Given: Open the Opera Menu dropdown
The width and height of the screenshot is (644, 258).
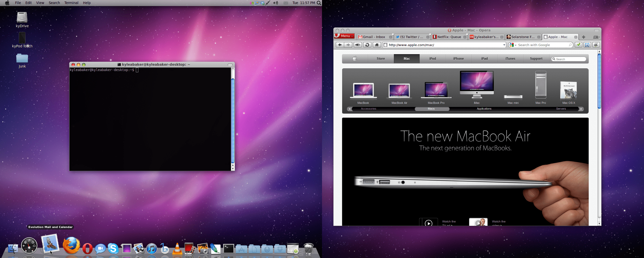Looking at the screenshot, I should [344, 36].
